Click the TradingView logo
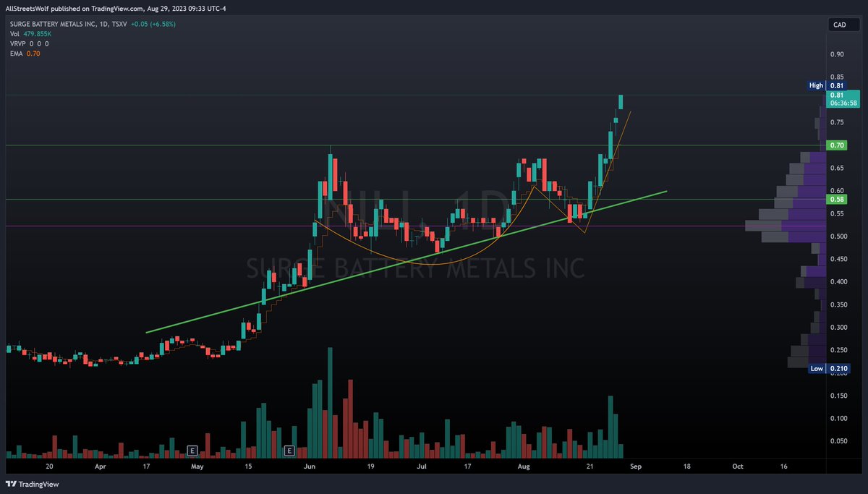The height and width of the screenshot is (494, 868). 33,484
